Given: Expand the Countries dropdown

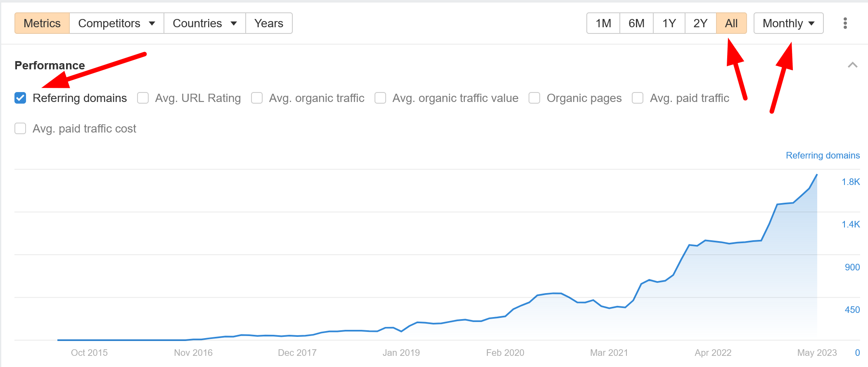Looking at the screenshot, I should [x=205, y=23].
